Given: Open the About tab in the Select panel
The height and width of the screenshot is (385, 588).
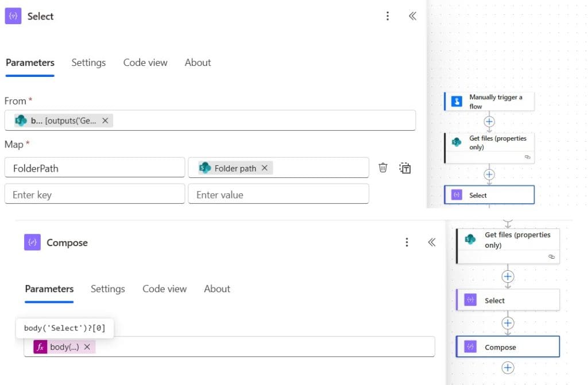Looking at the screenshot, I should tap(198, 63).
